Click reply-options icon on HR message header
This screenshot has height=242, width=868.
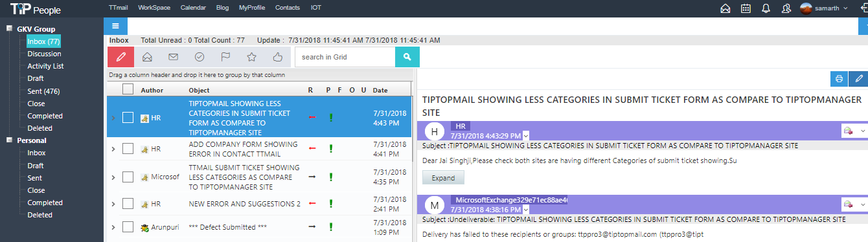[848, 131]
